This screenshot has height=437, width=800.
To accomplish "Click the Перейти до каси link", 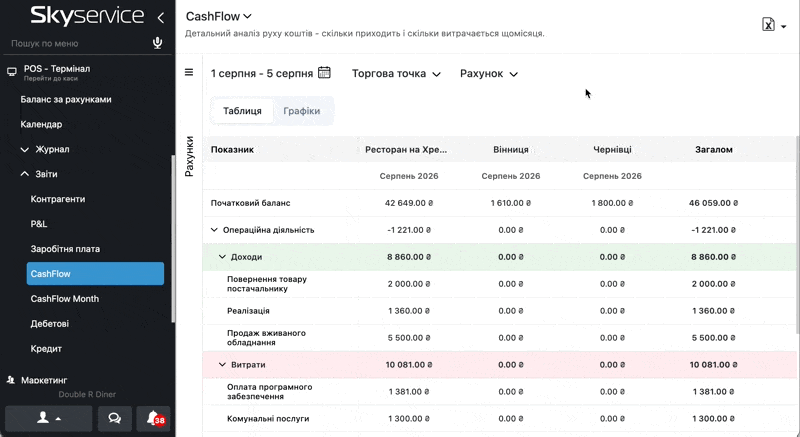I will click(x=51, y=79).
